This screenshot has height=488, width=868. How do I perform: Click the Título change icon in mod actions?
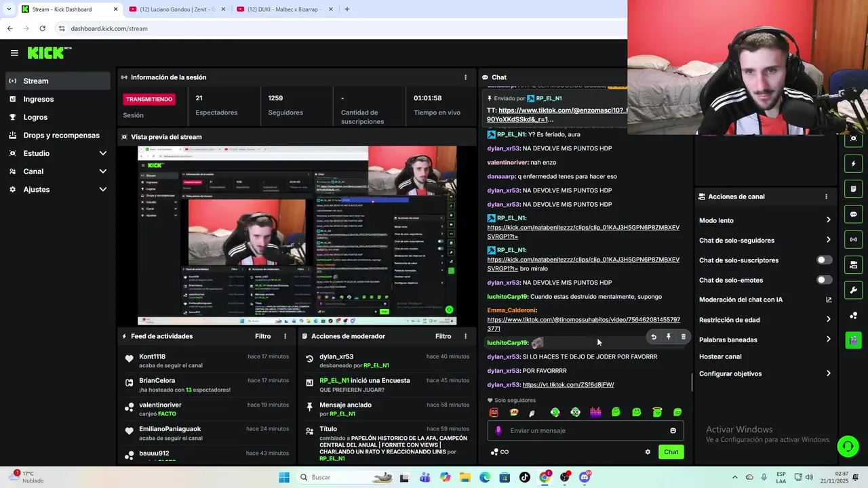pyautogui.click(x=309, y=431)
